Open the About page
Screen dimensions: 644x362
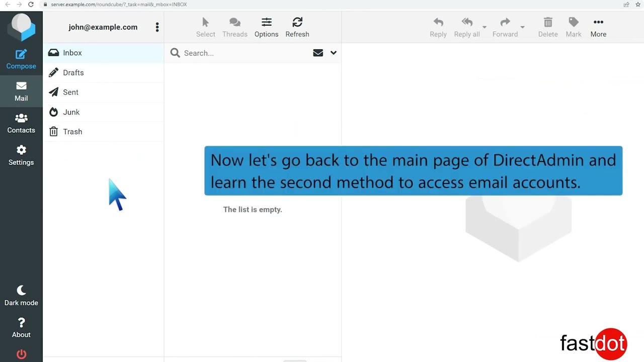coord(21,327)
